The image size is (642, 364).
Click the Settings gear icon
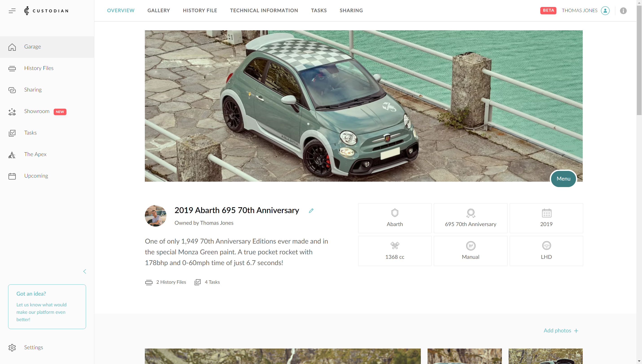12,347
